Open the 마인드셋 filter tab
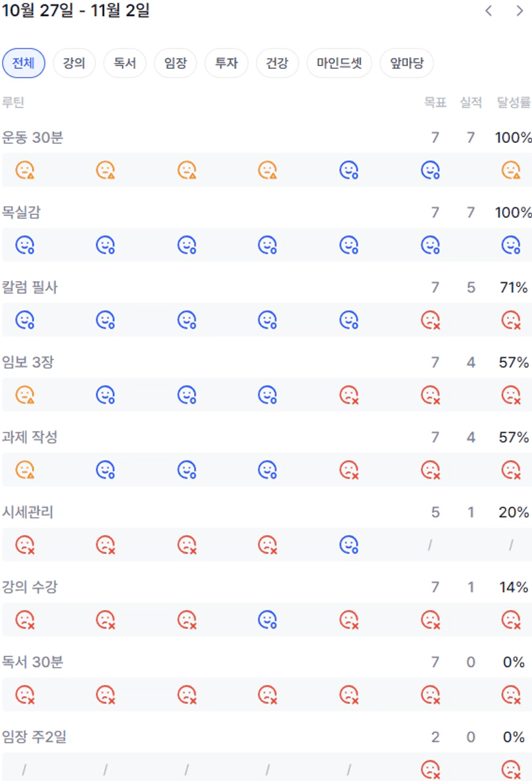This screenshot has height=781, width=532. click(x=340, y=63)
